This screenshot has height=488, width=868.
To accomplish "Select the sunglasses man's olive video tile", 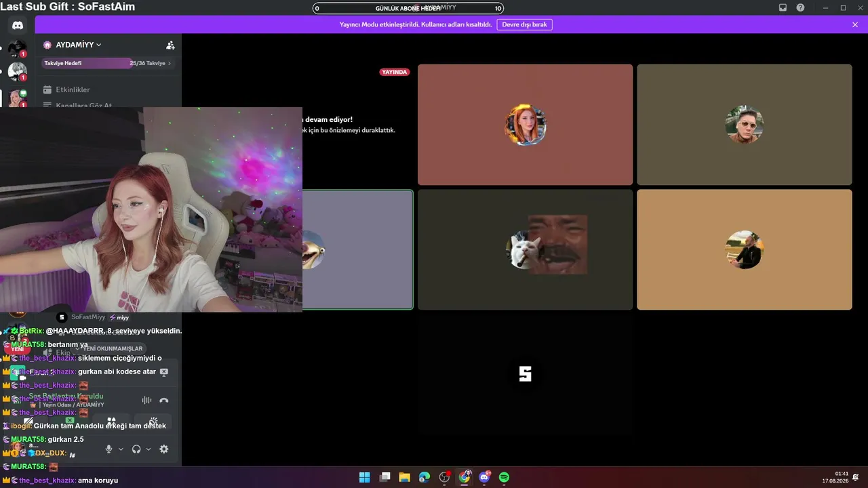I will [x=744, y=125].
